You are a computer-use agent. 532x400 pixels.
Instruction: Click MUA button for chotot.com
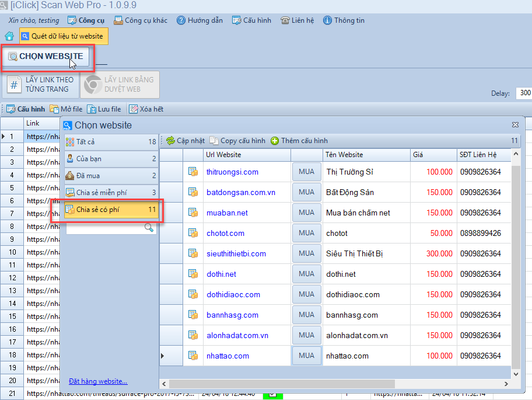pyautogui.click(x=307, y=233)
